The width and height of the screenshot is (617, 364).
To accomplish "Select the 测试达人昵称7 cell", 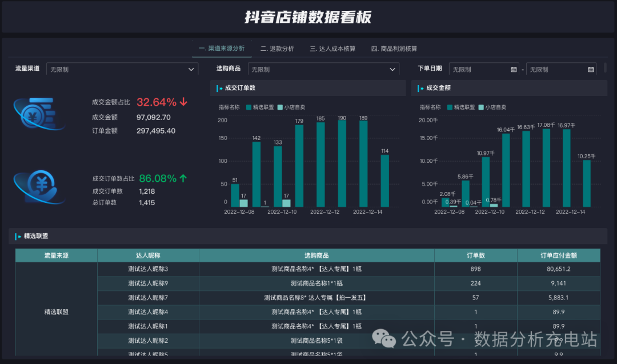I will [148, 298].
